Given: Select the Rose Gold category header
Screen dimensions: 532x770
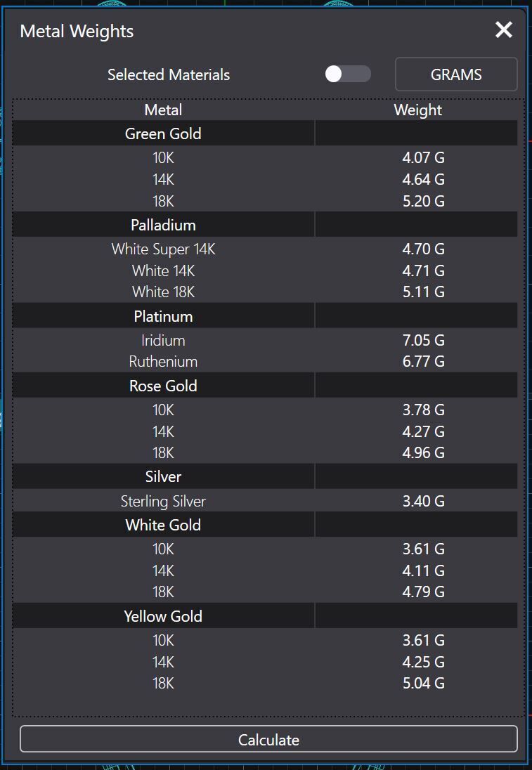Looking at the screenshot, I should pos(163,386).
